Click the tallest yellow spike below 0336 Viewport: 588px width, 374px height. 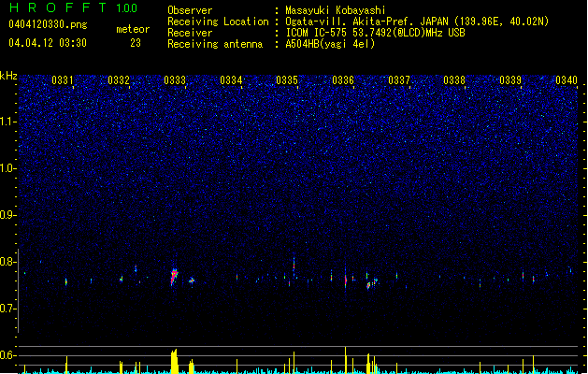[345, 360]
